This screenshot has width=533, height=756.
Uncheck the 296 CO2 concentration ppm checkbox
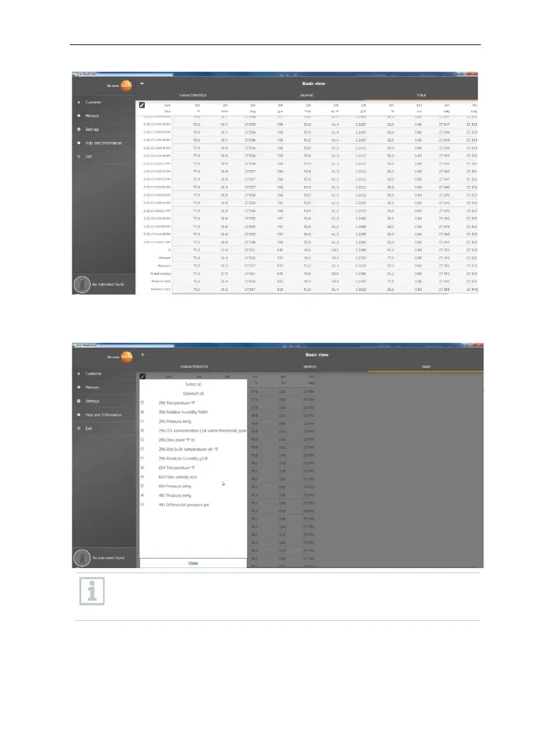[142, 430]
